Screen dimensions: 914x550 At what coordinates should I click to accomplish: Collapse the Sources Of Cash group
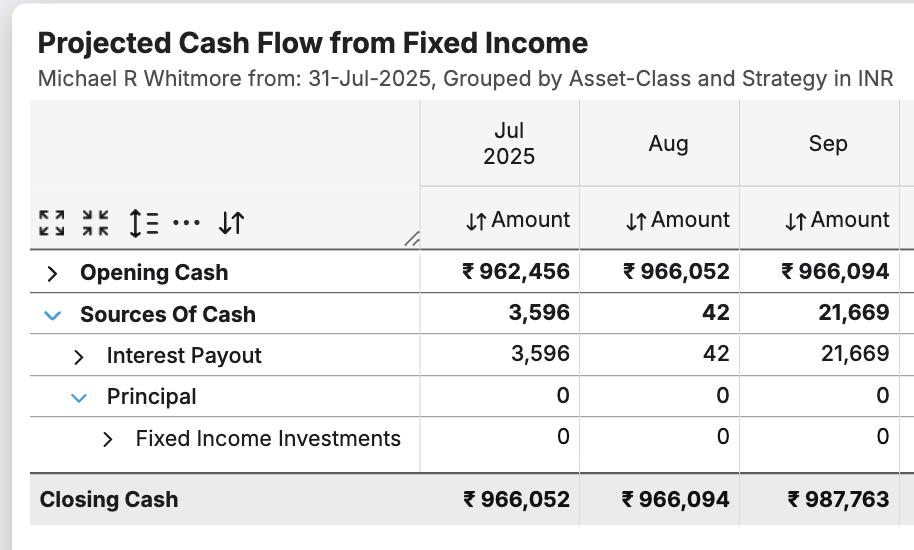(x=53, y=315)
